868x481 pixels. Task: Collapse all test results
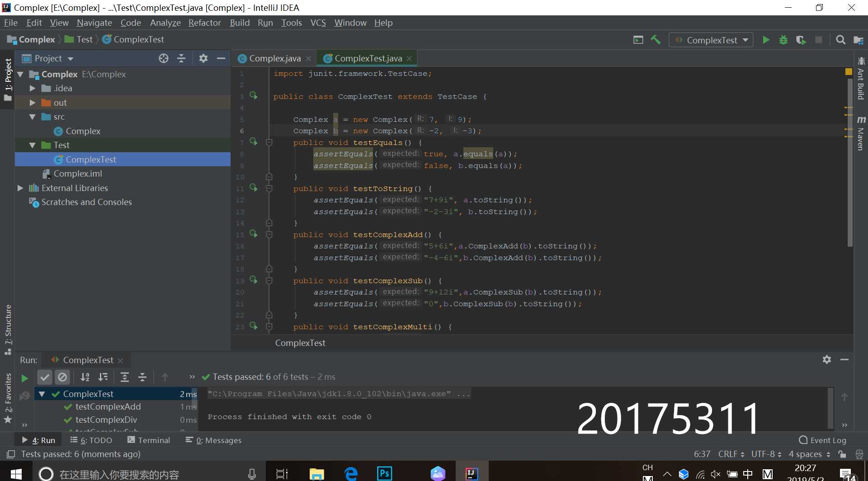tap(142, 377)
